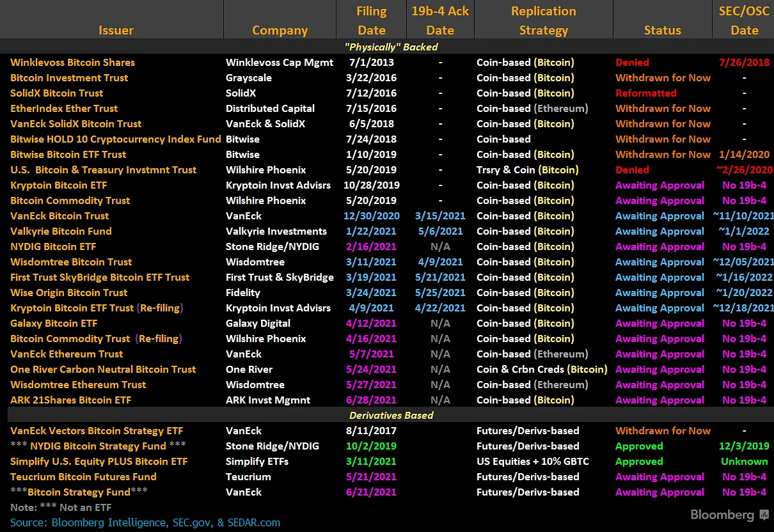Click the Status column header
Image resolution: width=774 pixels, height=532 pixels.
(x=662, y=30)
